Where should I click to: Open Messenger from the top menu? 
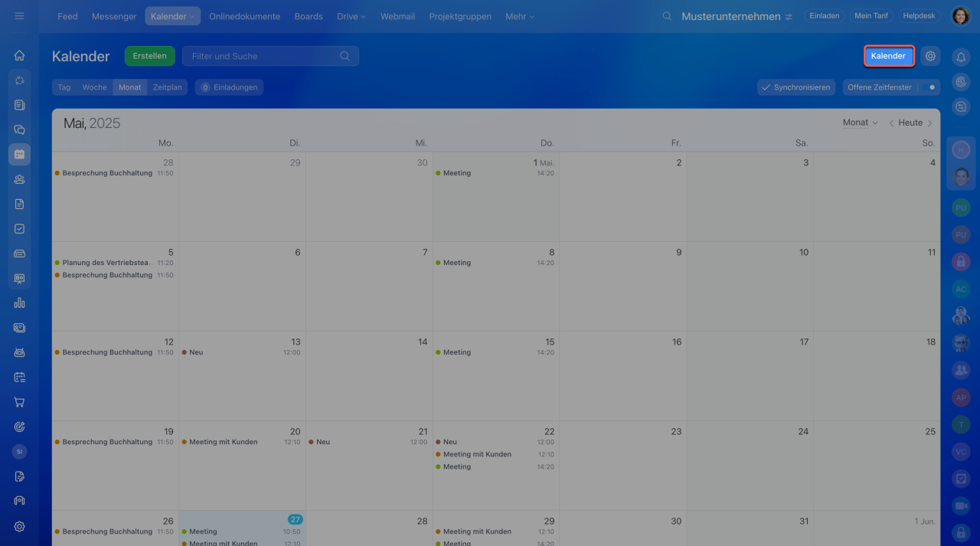click(x=114, y=16)
